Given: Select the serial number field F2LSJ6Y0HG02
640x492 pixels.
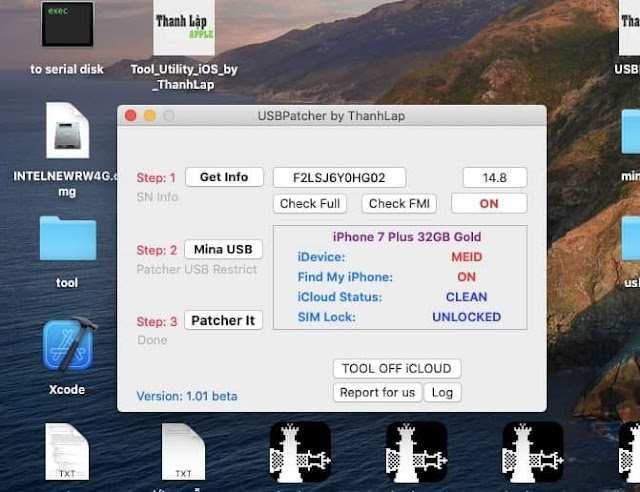Looking at the screenshot, I should point(339,178).
